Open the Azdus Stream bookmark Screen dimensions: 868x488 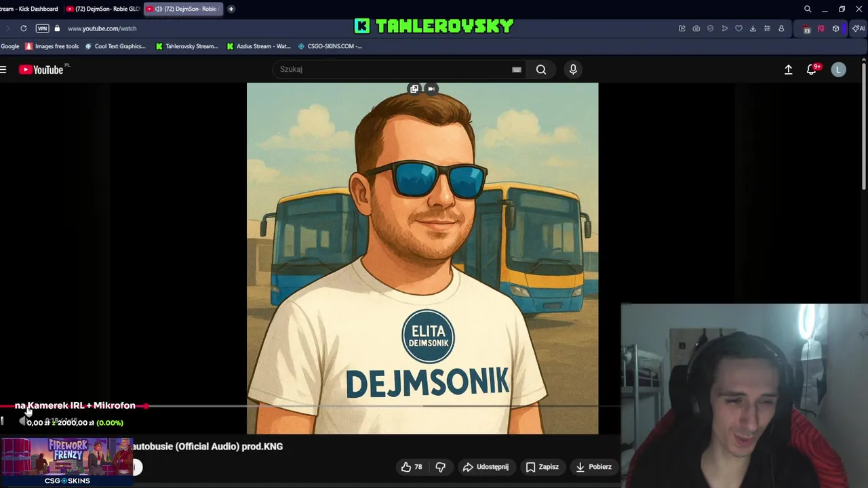258,46
